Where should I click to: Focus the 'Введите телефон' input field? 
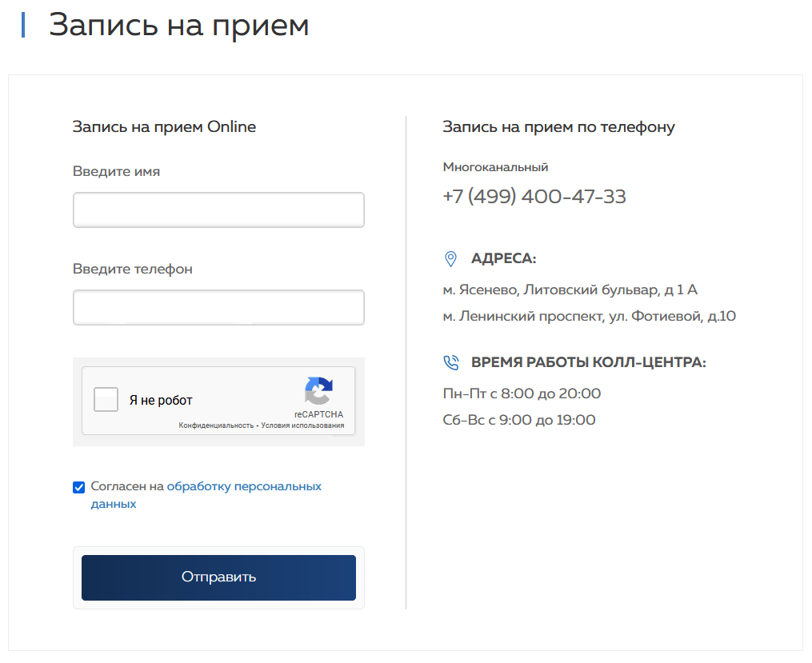[218, 308]
